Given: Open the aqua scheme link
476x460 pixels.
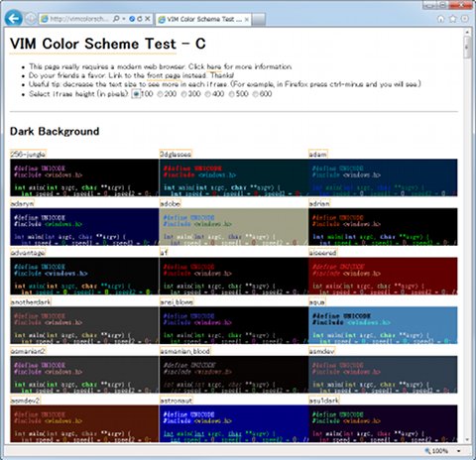Looking at the screenshot, I should click(317, 302).
